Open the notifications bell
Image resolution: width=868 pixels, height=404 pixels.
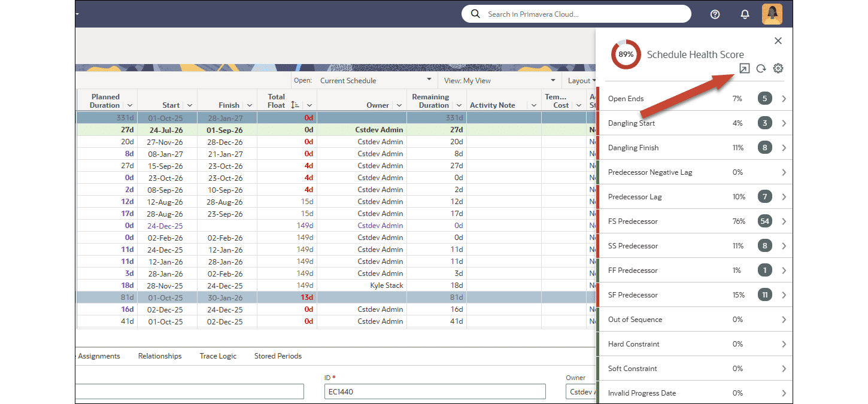pos(745,14)
